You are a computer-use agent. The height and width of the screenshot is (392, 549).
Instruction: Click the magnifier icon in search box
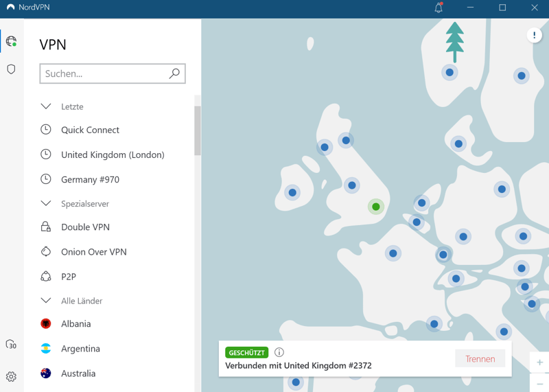coord(174,73)
